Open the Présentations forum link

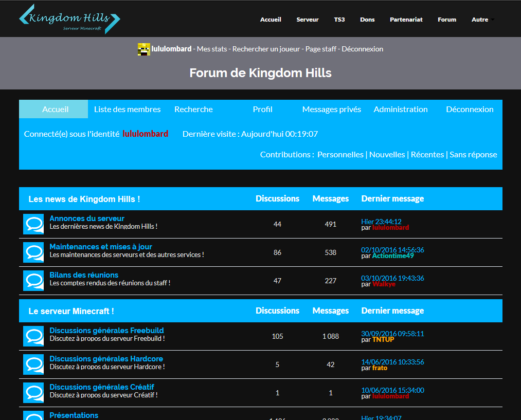click(74, 415)
